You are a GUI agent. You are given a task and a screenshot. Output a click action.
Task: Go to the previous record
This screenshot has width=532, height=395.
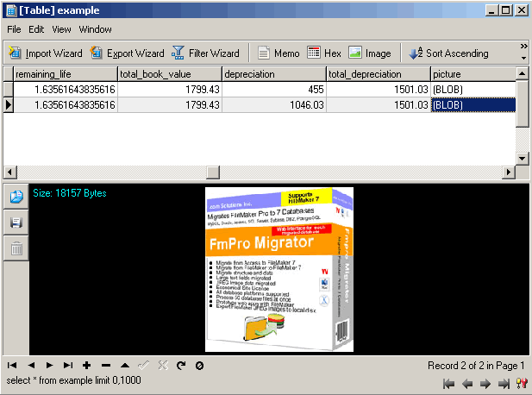pos(31,365)
